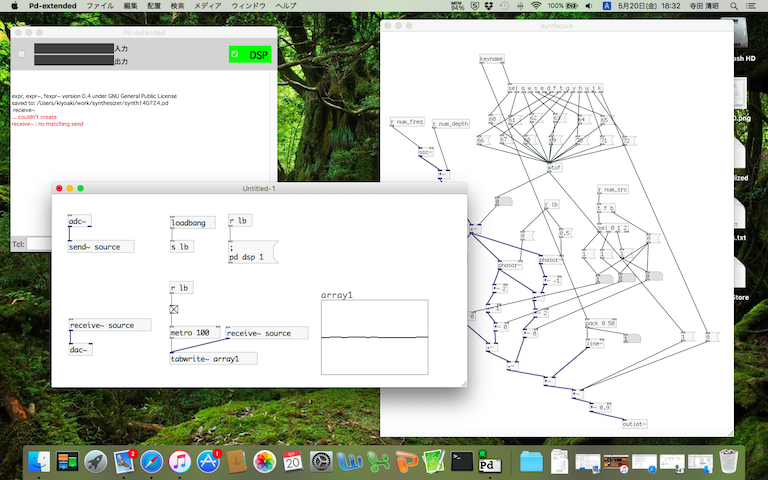Open Launchpad rocket in the dock
This screenshot has width=768, height=480.
pos(96,461)
